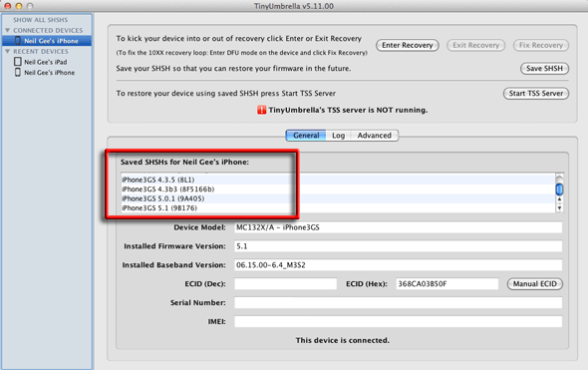Click the Enter Recovery button

[x=408, y=46]
